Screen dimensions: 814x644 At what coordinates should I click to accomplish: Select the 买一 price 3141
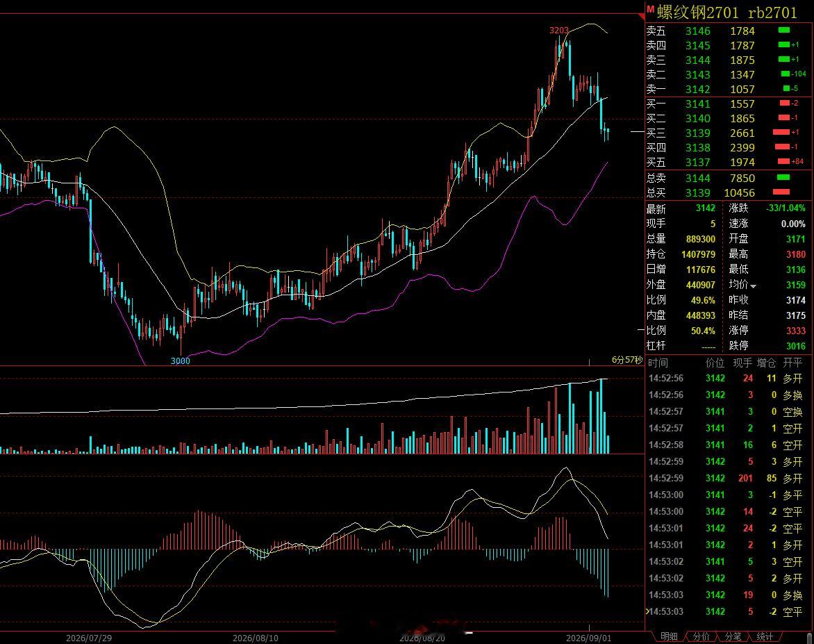pyautogui.click(x=698, y=104)
